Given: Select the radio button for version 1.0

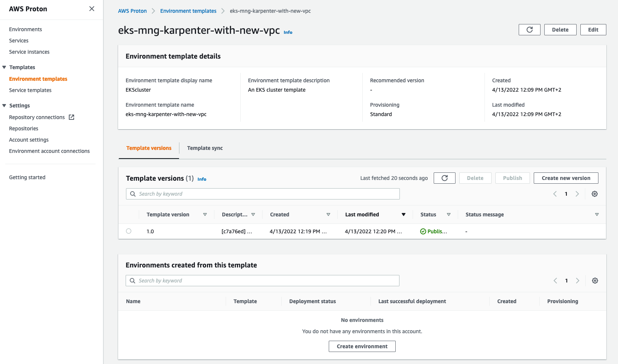Looking at the screenshot, I should pos(129,231).
